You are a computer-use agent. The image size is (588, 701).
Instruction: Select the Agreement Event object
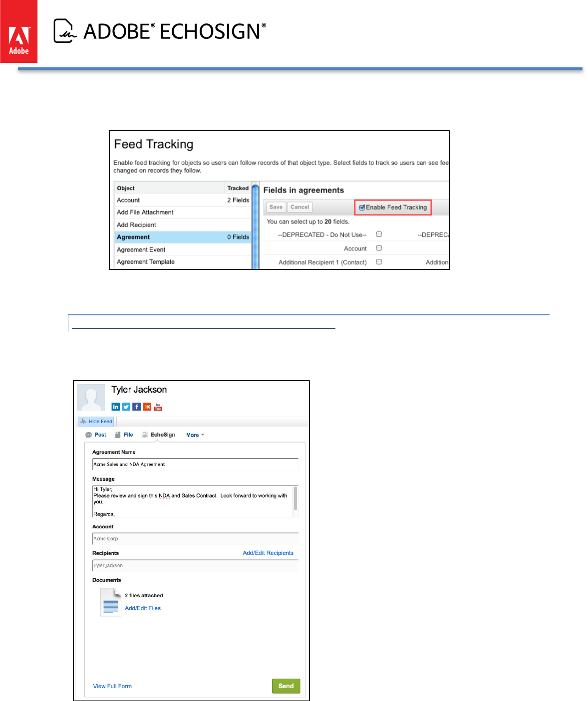[183, 249]
